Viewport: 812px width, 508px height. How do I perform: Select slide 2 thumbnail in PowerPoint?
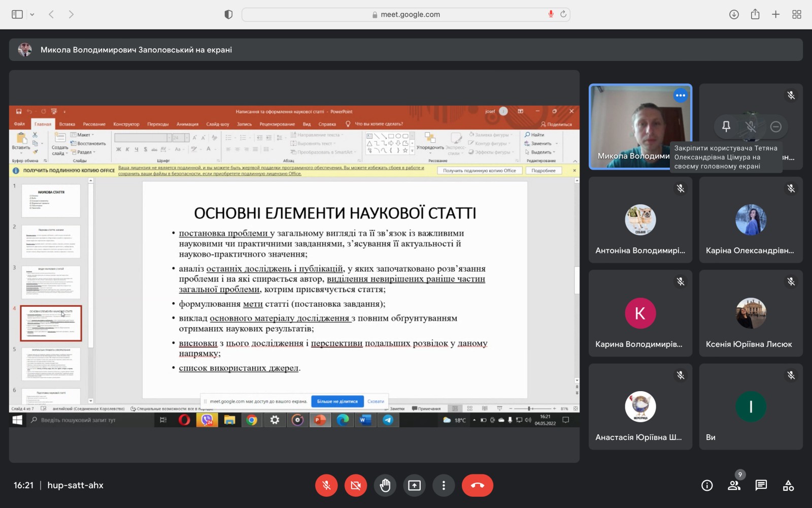pyautogui.click(x=51, y=242)
